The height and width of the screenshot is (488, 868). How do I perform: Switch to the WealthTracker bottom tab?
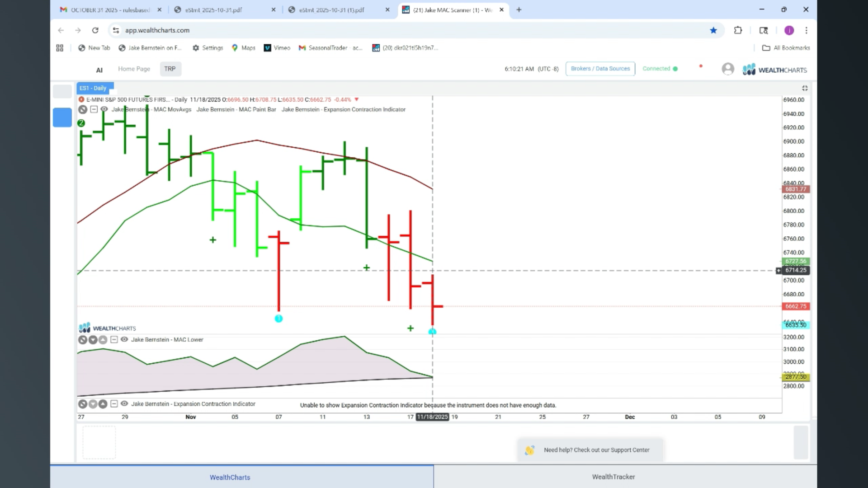(x=613, y=477)
